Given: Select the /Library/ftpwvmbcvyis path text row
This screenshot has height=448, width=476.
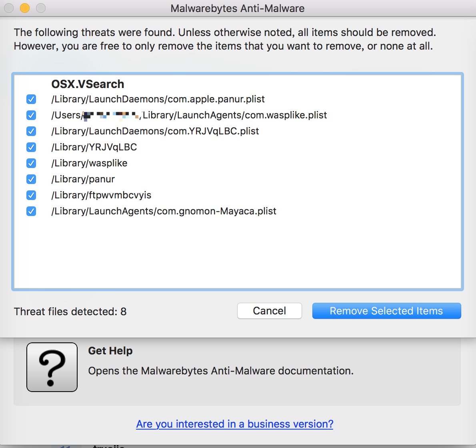Looking at the screenshot, I should (101, 195).
